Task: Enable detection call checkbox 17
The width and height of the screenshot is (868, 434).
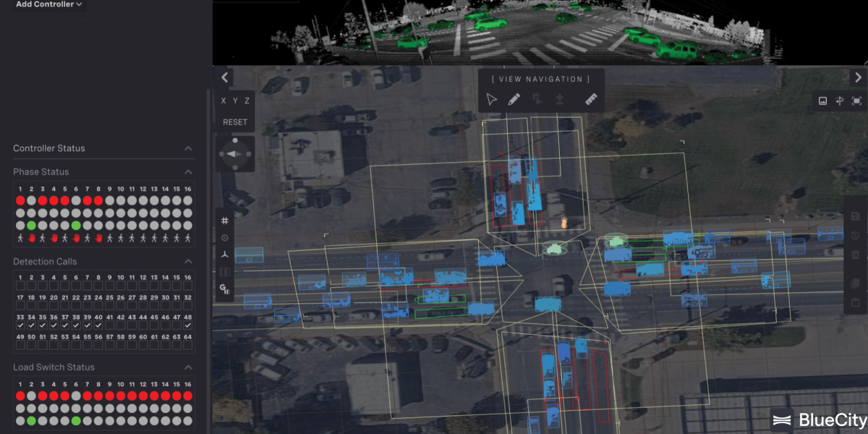Action: [x=20, y=307]
